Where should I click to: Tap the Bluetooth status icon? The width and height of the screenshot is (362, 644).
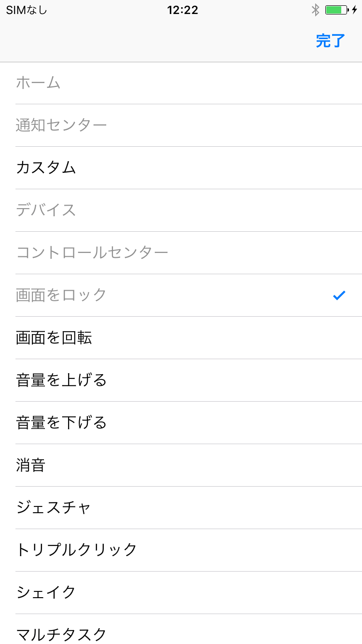point(316,10)
